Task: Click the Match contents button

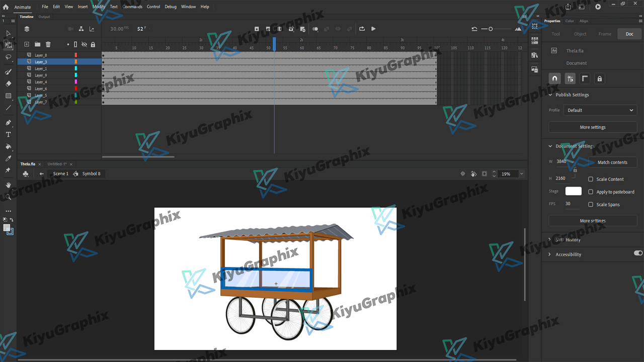Action: [612, 162]
